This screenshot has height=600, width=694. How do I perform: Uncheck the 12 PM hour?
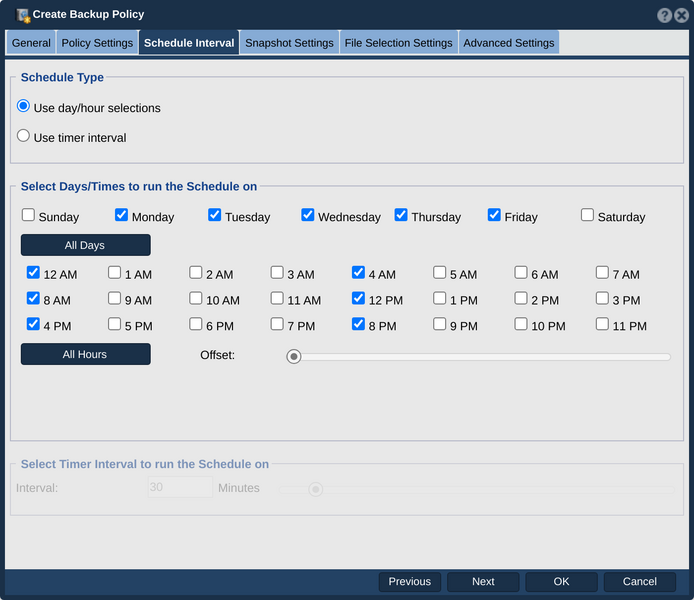359,298
